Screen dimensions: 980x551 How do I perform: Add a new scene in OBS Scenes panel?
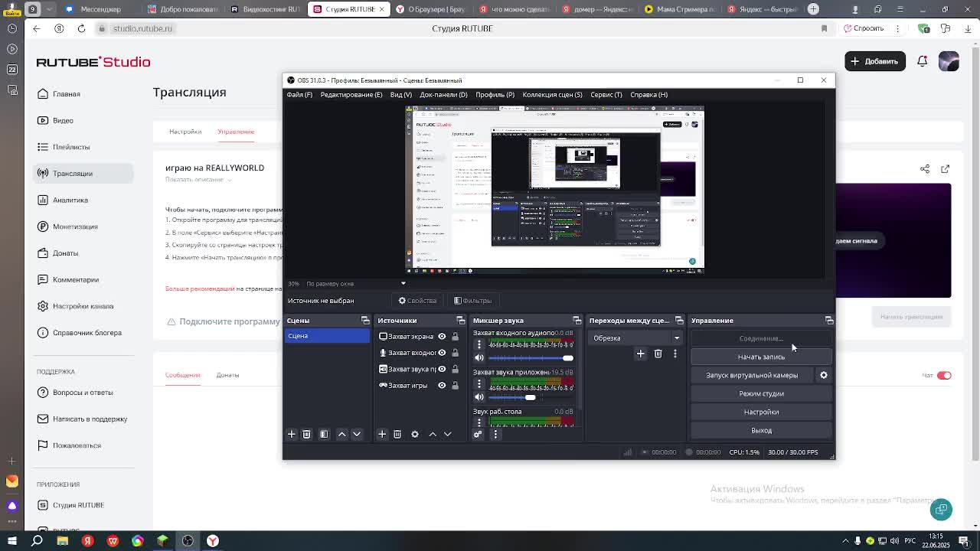(292, 434)
